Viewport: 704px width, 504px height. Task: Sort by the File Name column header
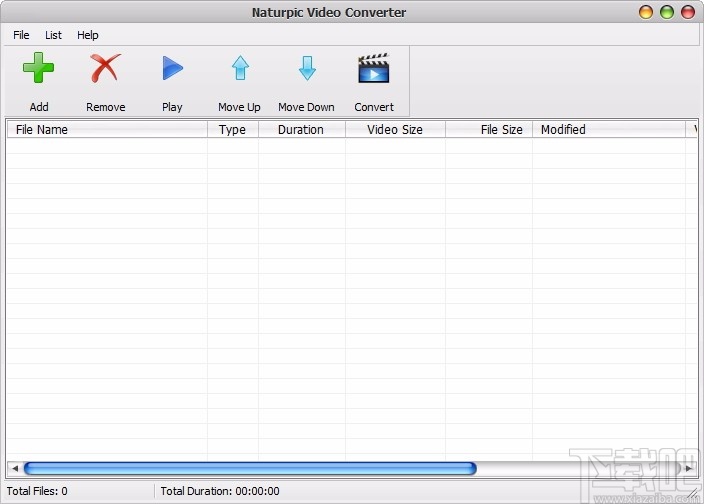pos(107,130)
